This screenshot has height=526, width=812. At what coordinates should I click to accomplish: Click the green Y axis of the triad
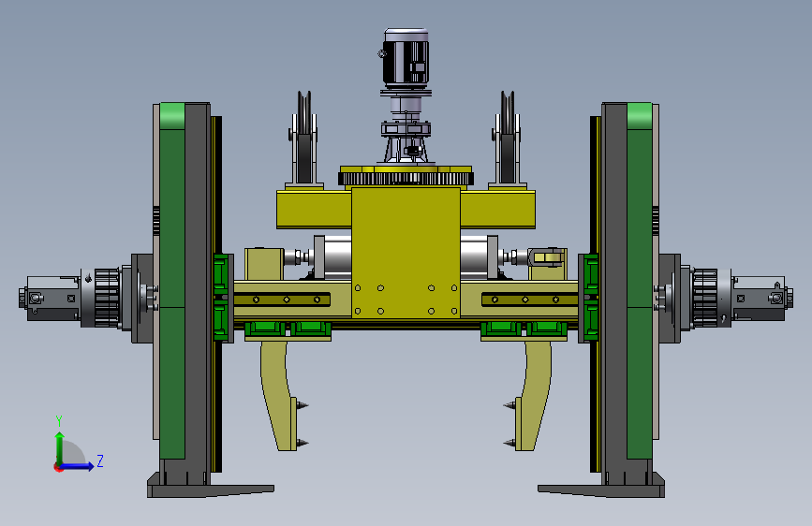[x=60, y=448]
